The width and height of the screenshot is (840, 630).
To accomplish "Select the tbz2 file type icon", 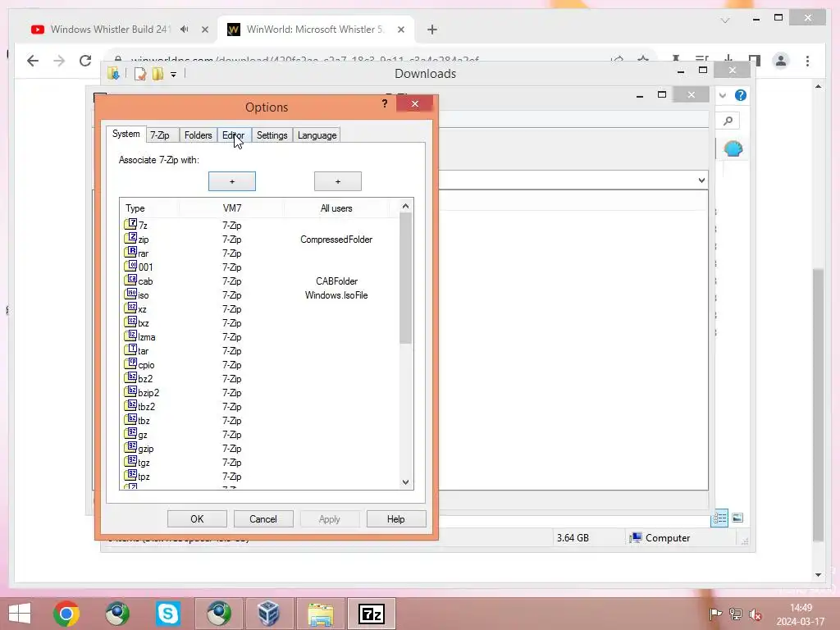I will pos(130,405).
